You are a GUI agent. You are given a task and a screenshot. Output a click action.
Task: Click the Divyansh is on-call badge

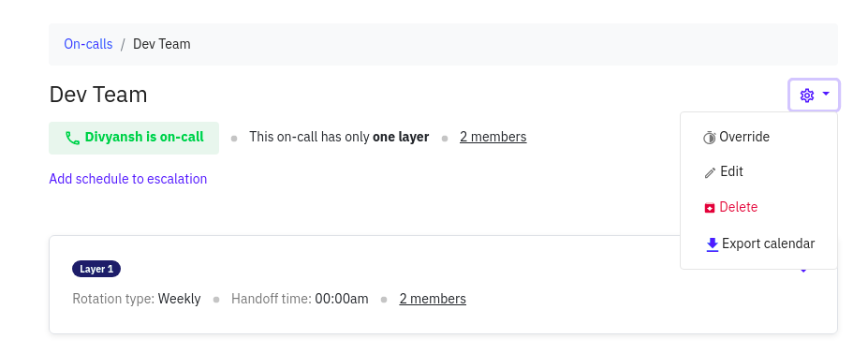134,138
